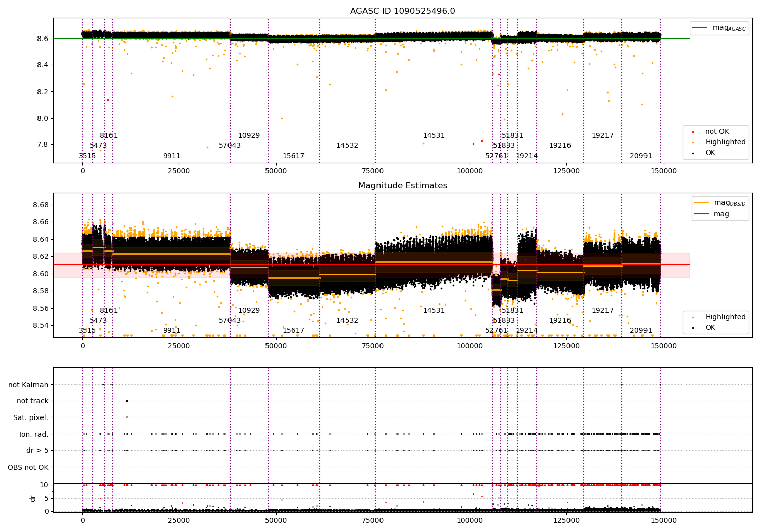Click obsid label 19214 in Magnitude Estimates plot

coord(527,331)
